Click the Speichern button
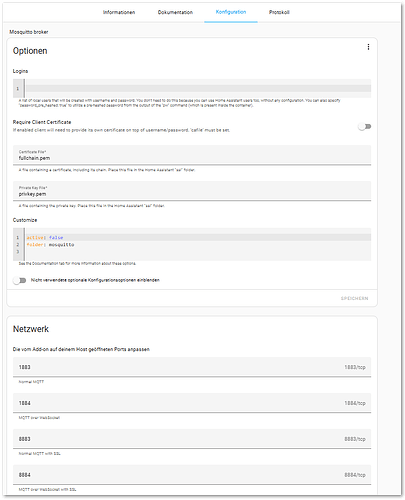The width and height of the screenshot is (405, 500). pyautogui.click(x=354, y=298)
